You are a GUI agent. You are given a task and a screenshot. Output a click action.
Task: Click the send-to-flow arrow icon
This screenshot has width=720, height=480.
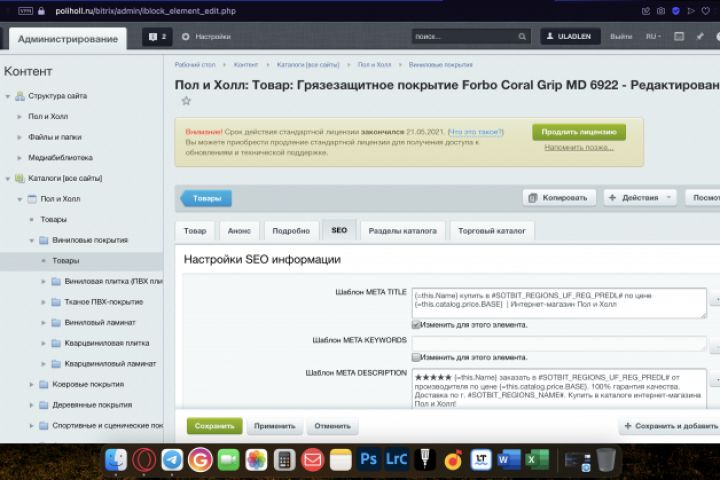click(x=691, y=11)
